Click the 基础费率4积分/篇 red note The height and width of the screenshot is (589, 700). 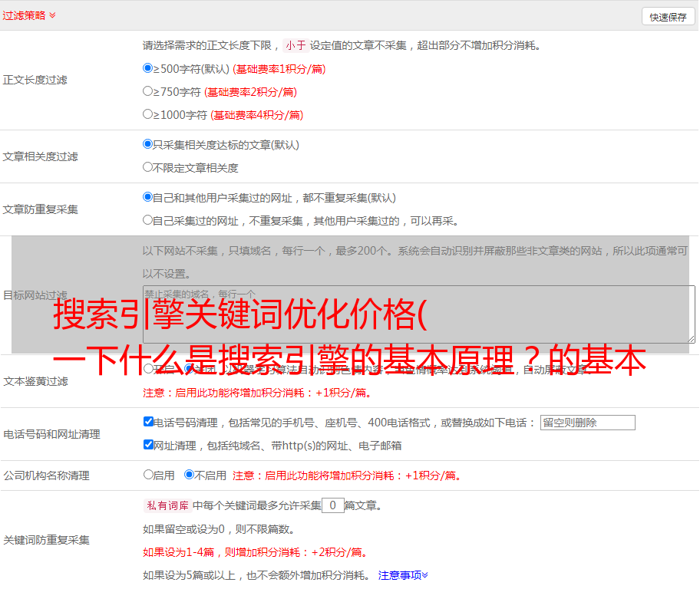coord(257,115)
